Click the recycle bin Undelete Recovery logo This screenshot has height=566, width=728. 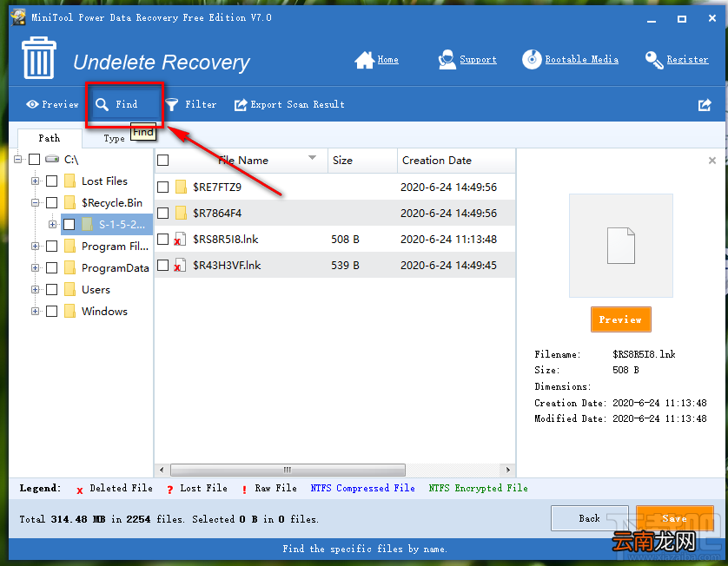coord(39,58)
